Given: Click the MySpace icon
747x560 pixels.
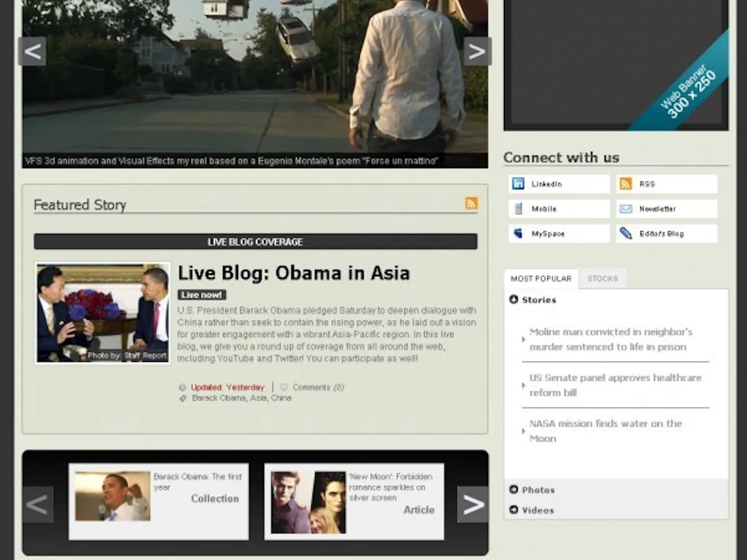Looking at the screenshot, I should pos(518,233).
